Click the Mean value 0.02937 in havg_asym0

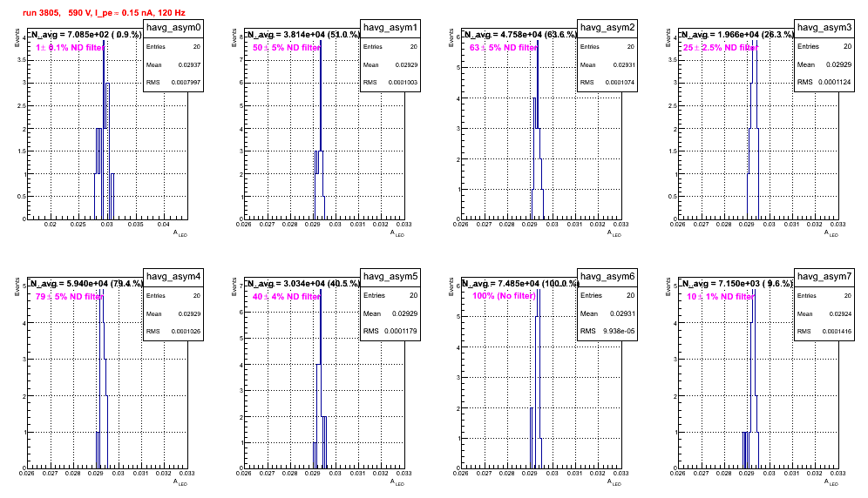pos(189,64)
